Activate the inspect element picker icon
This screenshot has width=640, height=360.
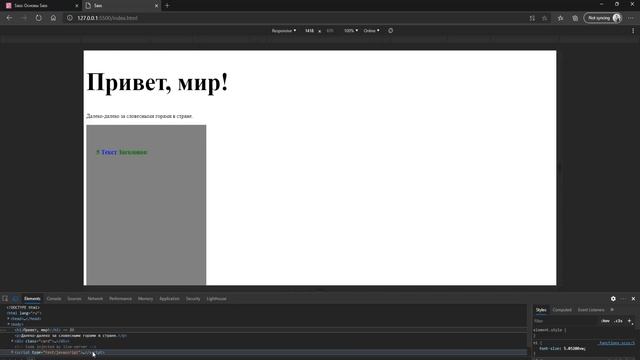tap(5, 299)
